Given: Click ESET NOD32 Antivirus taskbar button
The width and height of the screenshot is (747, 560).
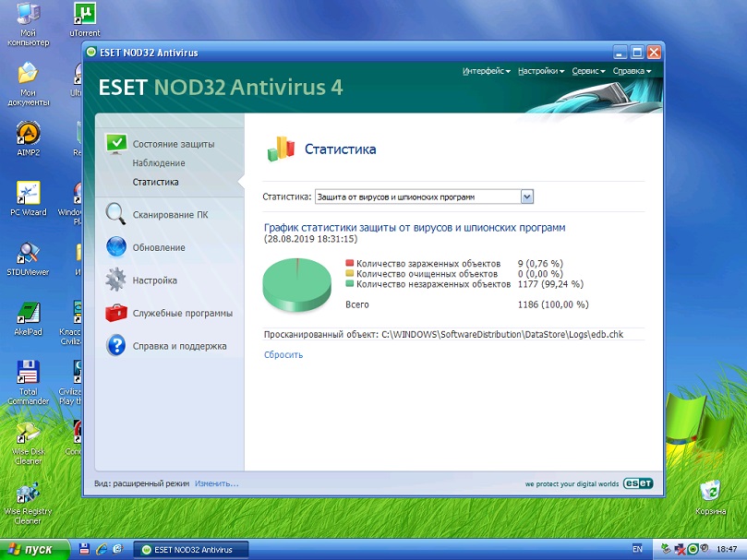Looking at the screenshot, I should pos(190,550).
